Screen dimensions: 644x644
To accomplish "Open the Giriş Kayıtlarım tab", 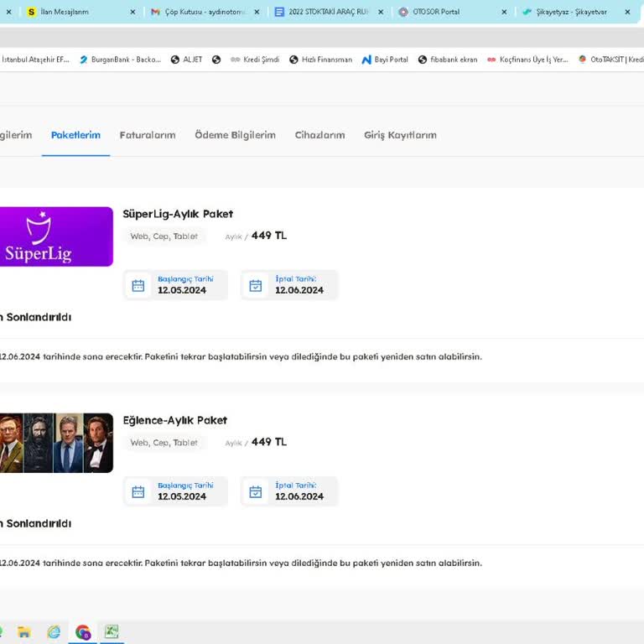I will pyautogui.click(x=401, y=135).
